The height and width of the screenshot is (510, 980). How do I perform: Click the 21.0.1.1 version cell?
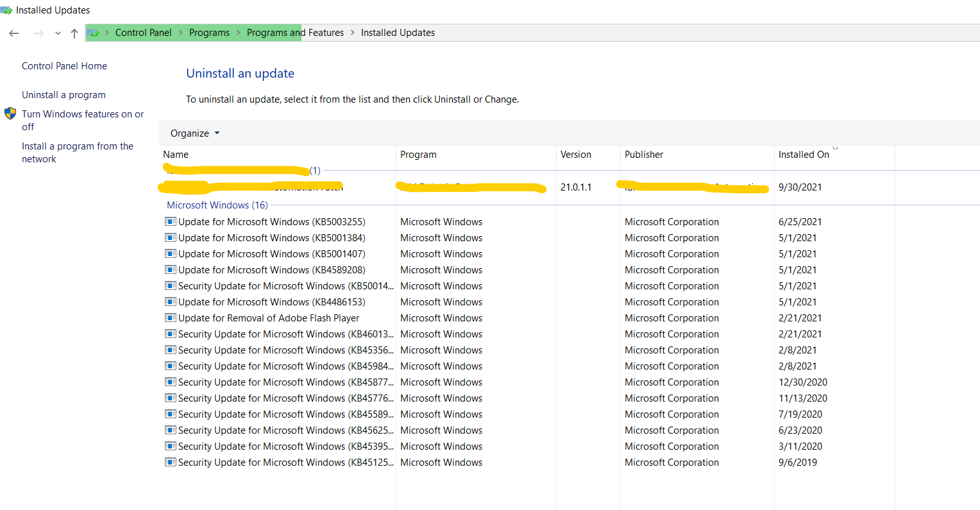pos(576,187)
